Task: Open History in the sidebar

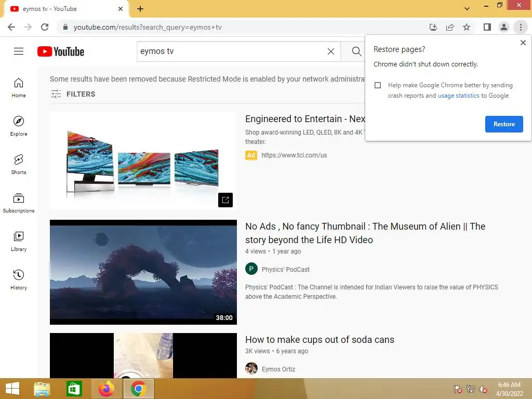Action: coord(19,280)
